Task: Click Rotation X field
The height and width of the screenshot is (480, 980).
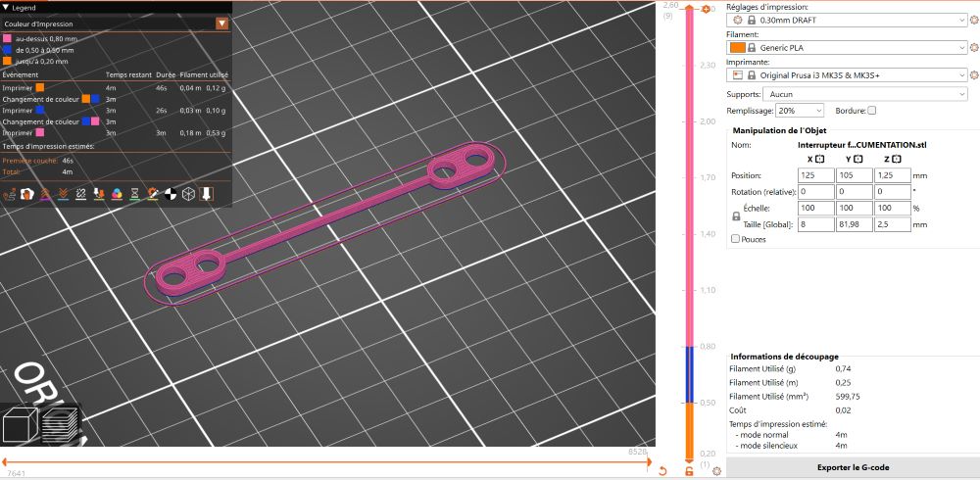Action: (x=816, y=192)
